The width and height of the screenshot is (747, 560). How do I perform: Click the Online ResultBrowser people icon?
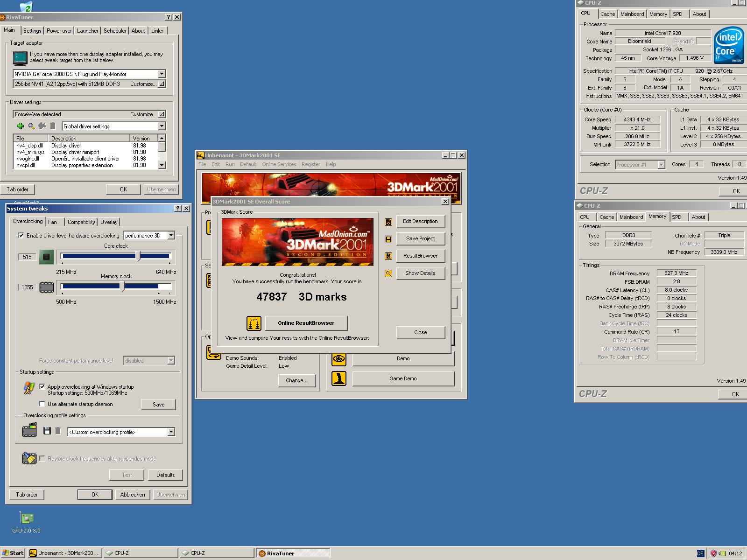pyautogui.click(x=254, y=323)
